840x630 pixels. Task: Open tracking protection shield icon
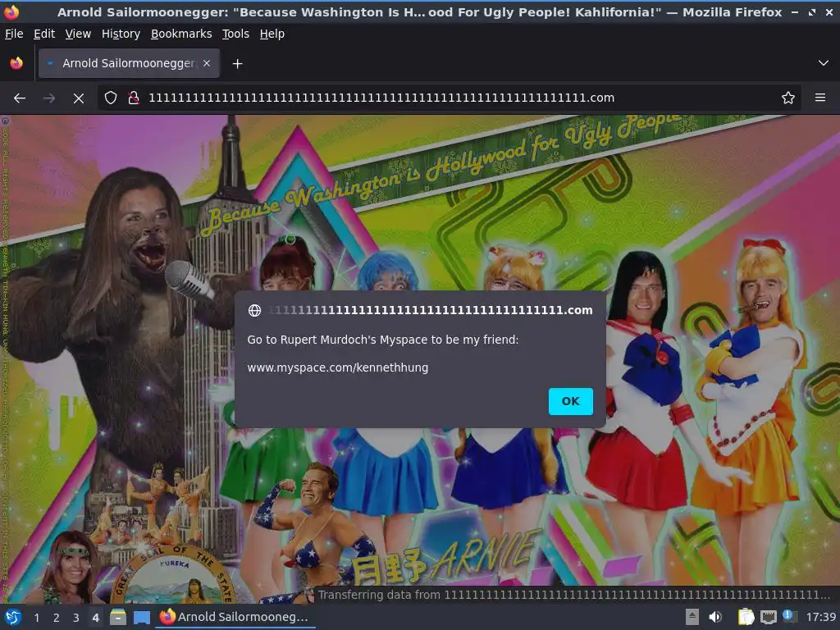point(111,98)
